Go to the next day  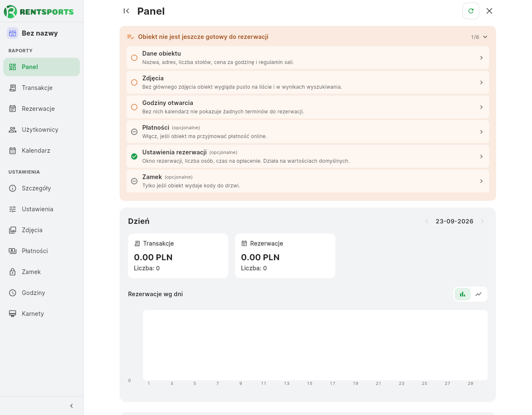[482, 221]
